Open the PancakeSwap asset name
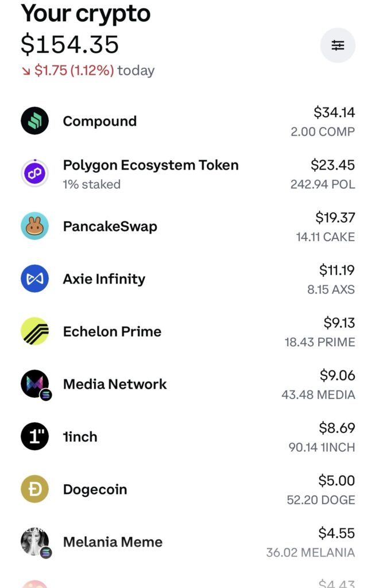This screenshot has width=375, height=588. 110,226
